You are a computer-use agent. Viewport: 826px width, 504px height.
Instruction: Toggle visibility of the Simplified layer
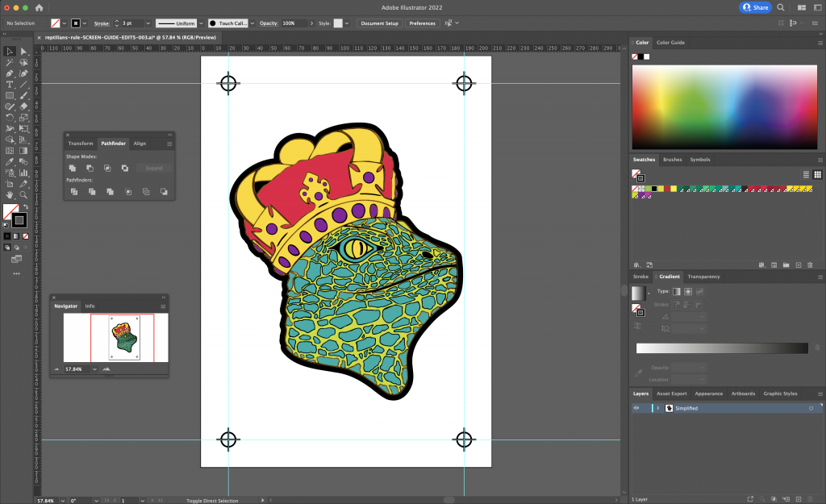tap(637, 407)
